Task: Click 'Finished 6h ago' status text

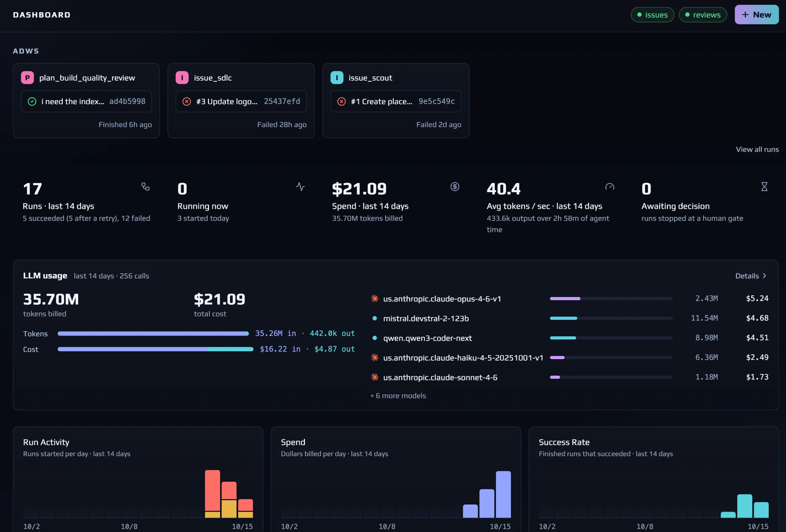Action: point(125,125)
